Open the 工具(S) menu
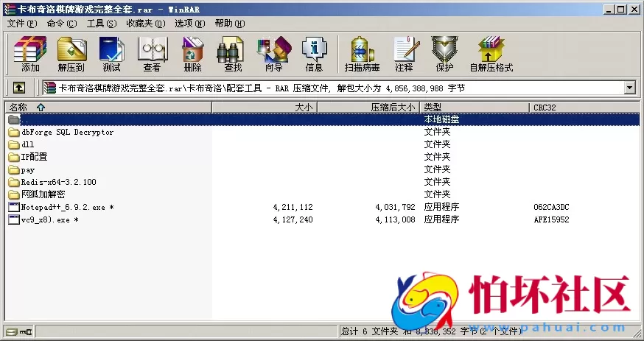 coord(102,24)
